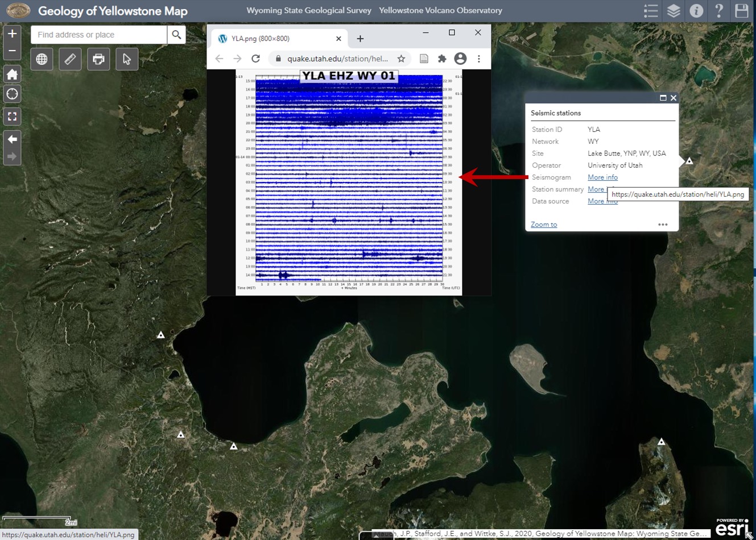The width and height of the screenshot is (756, 540).
Task: Activate the select pointer tool
Action: [127, 59]
